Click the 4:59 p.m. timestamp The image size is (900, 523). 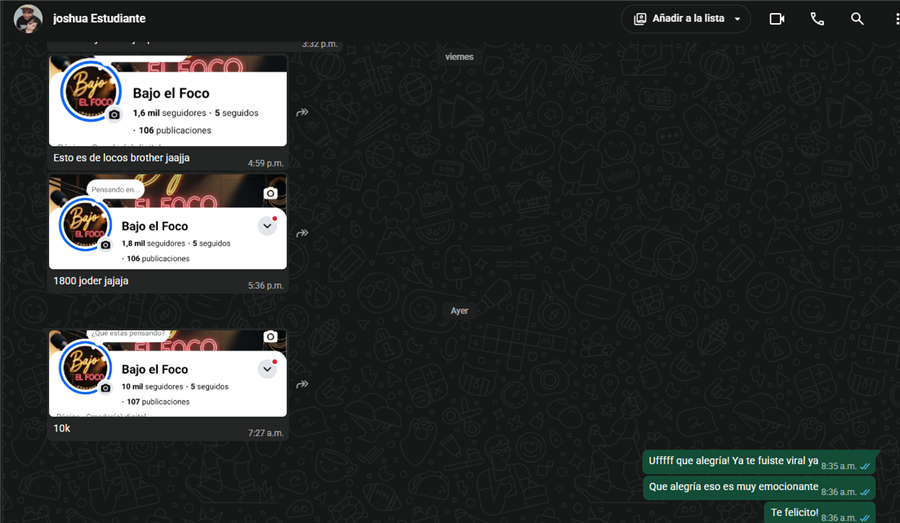pos(265,163)
